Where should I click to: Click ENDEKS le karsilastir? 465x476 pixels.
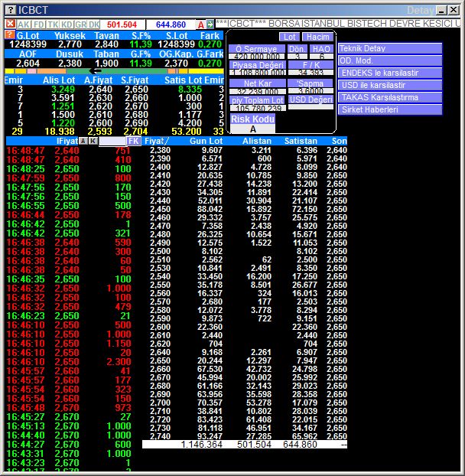tap(390, 73)
